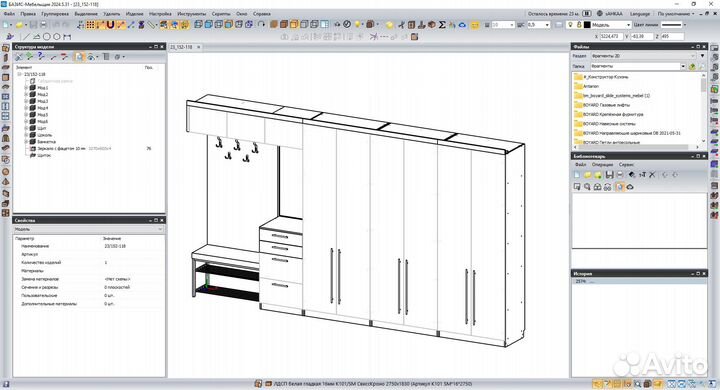Open the Скрипты menu
Image resolution: width=720 pixels, height=390 pixels.
pos(221,14)
